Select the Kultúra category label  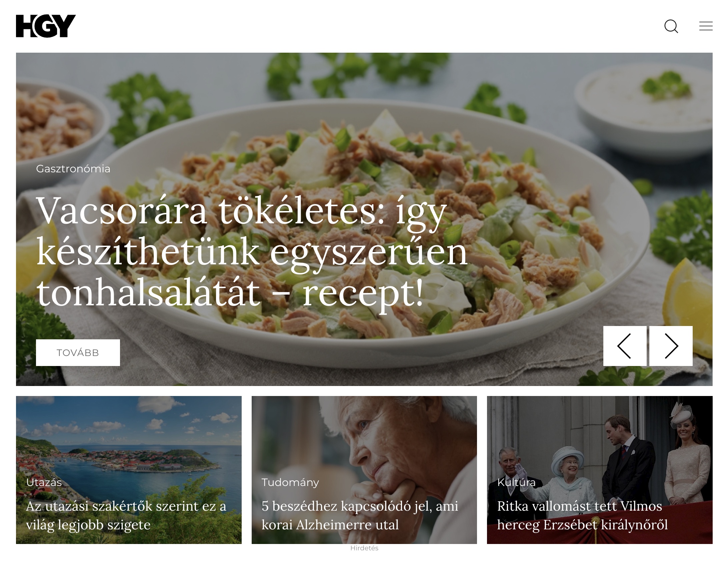click(x=516, y=482)
